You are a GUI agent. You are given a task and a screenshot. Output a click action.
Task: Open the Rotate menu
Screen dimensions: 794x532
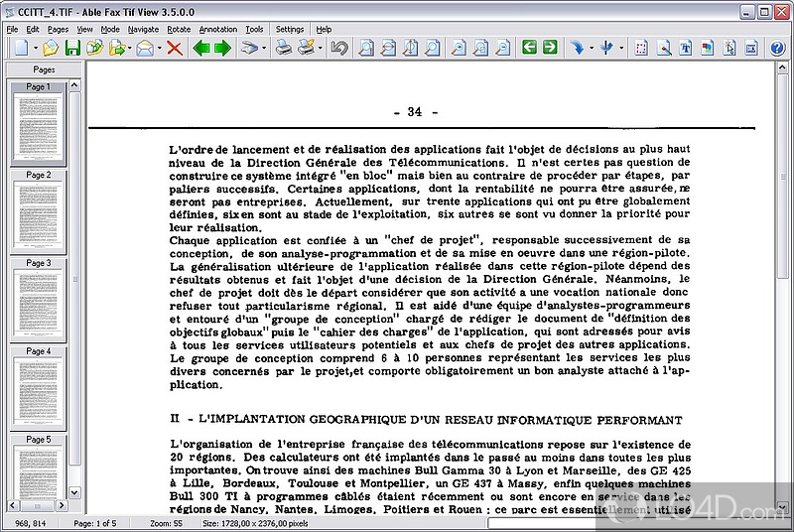tap(179, 30)
